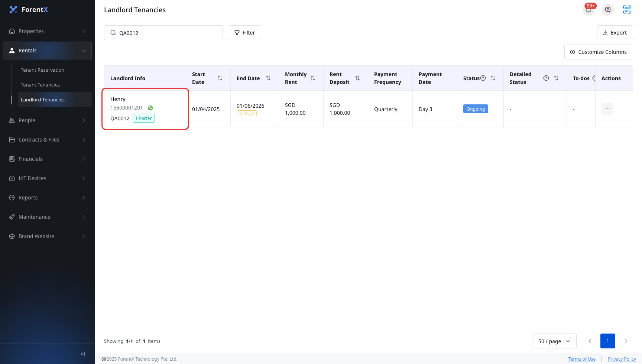
Task: Sort the Status column
Action: pyautogui.click(x=493, y=78)
